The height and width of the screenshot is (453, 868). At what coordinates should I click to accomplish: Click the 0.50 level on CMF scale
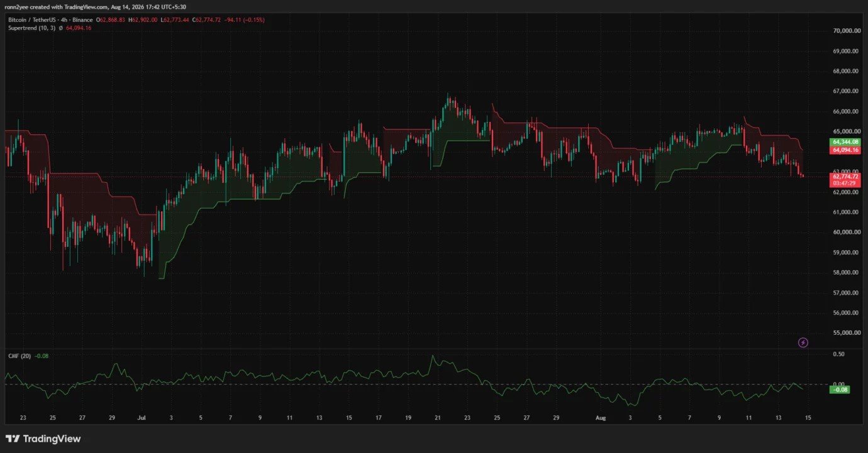point(838,354)
